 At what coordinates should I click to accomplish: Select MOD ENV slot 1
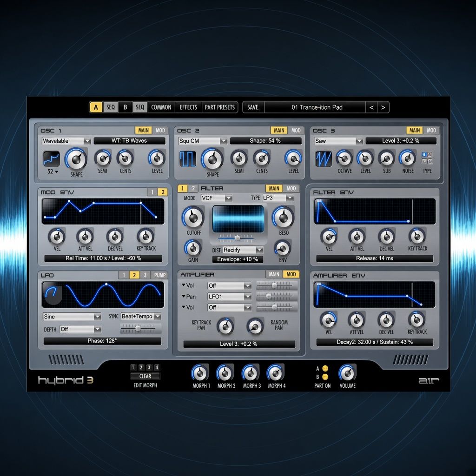click(152, 192)
